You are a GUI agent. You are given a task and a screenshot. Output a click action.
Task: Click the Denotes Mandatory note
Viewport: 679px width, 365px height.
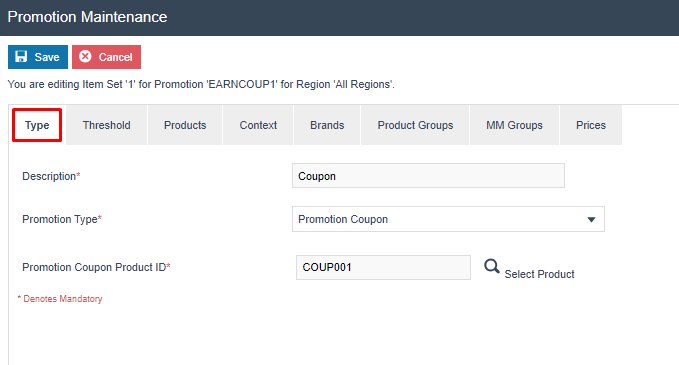[x=60, y=299]
